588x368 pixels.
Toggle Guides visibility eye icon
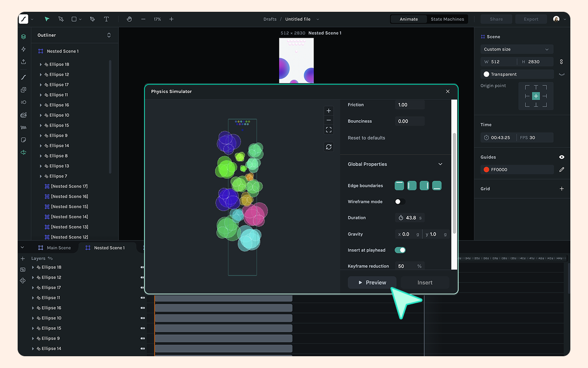pos(562,157)
